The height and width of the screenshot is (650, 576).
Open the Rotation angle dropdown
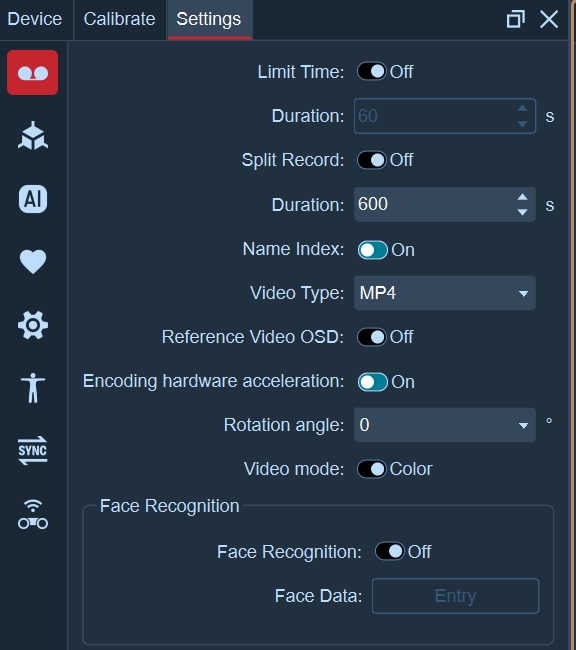coord(445,425)
